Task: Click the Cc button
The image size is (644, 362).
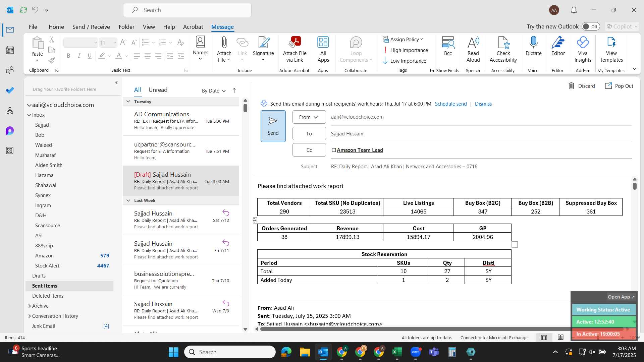Action: [x=309, y=150]
